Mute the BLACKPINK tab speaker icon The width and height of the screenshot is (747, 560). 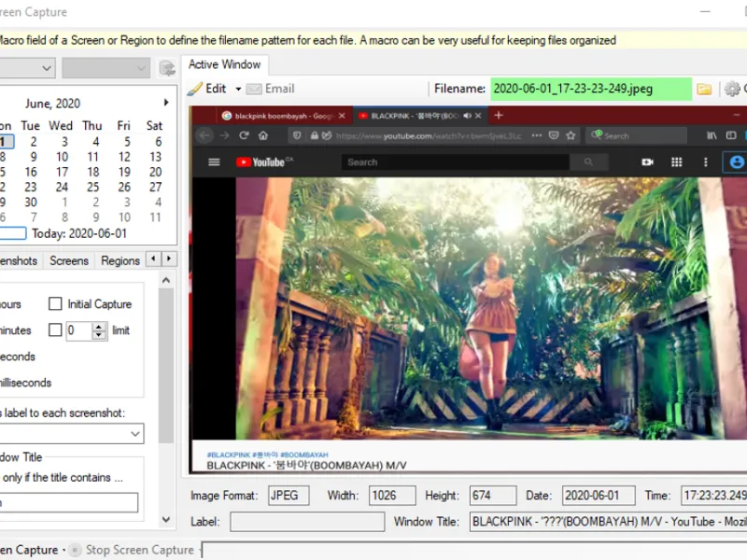(x=468, y=116)
